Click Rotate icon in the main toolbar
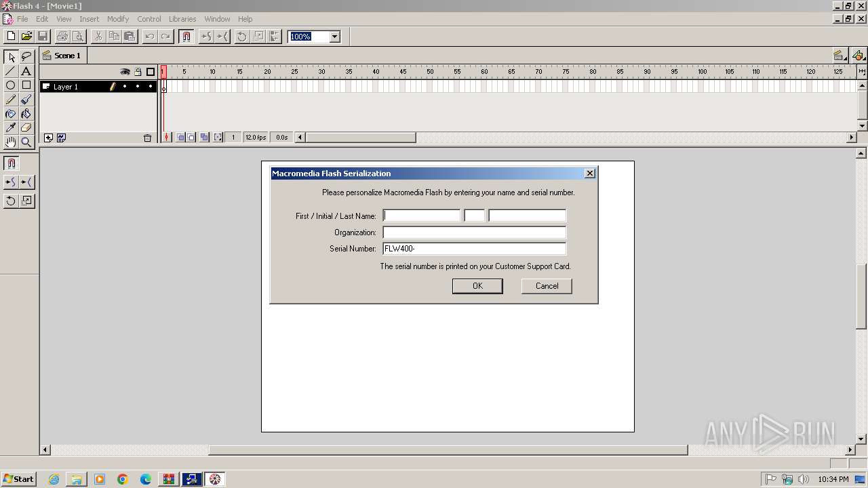 pyautogui.click(x=242, y=37)
